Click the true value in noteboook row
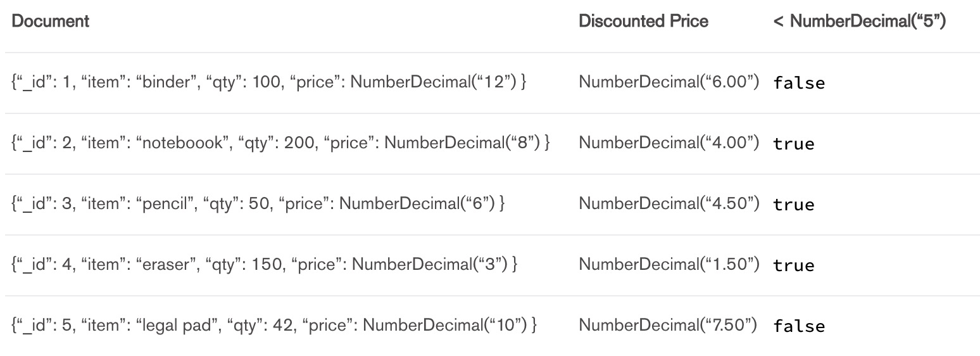Screen dimensions: 980x356 pyautogui.click(x=794, y=144)
